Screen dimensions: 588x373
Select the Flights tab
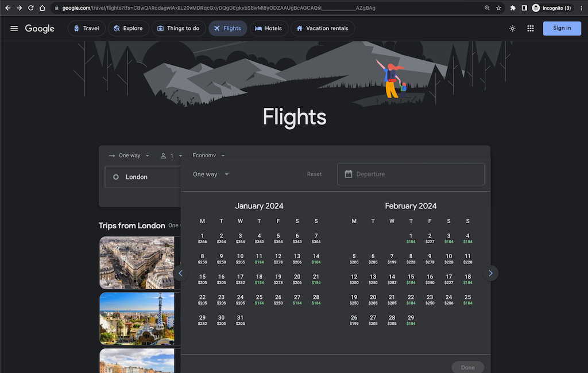point(228,28)
